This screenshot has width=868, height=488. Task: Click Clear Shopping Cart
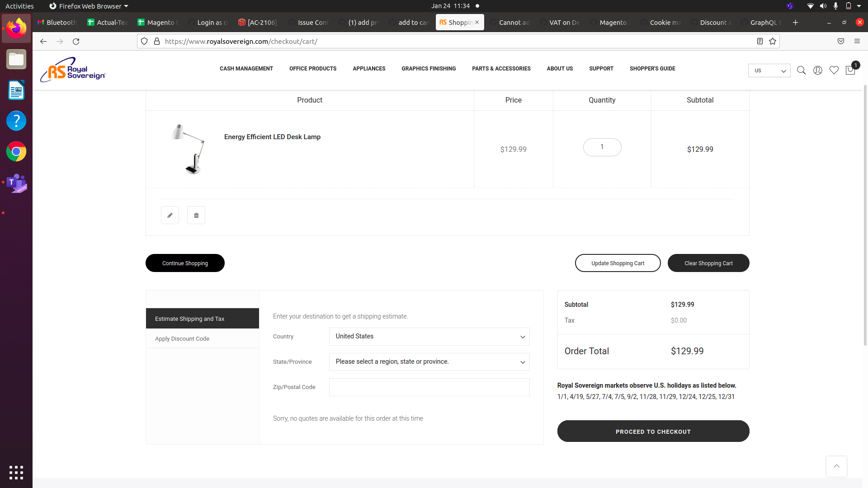click(x=708, y=263)
